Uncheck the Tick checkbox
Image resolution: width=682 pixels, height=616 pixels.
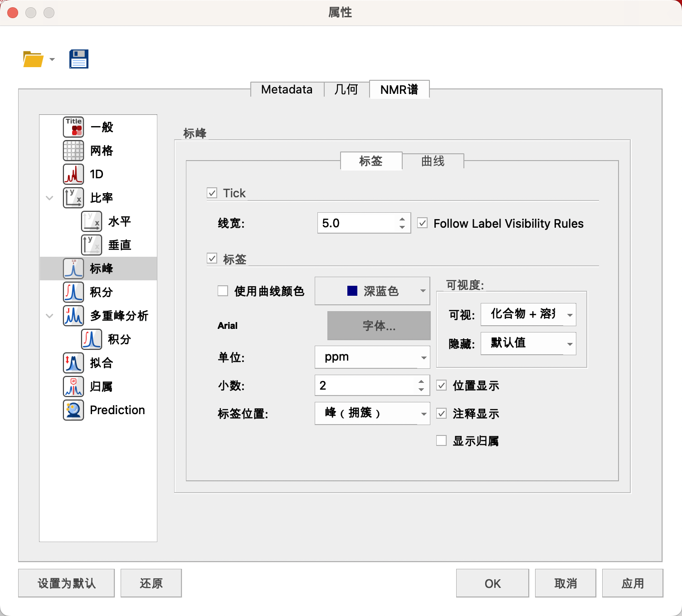pyautogui.click(x=212, y=193)
